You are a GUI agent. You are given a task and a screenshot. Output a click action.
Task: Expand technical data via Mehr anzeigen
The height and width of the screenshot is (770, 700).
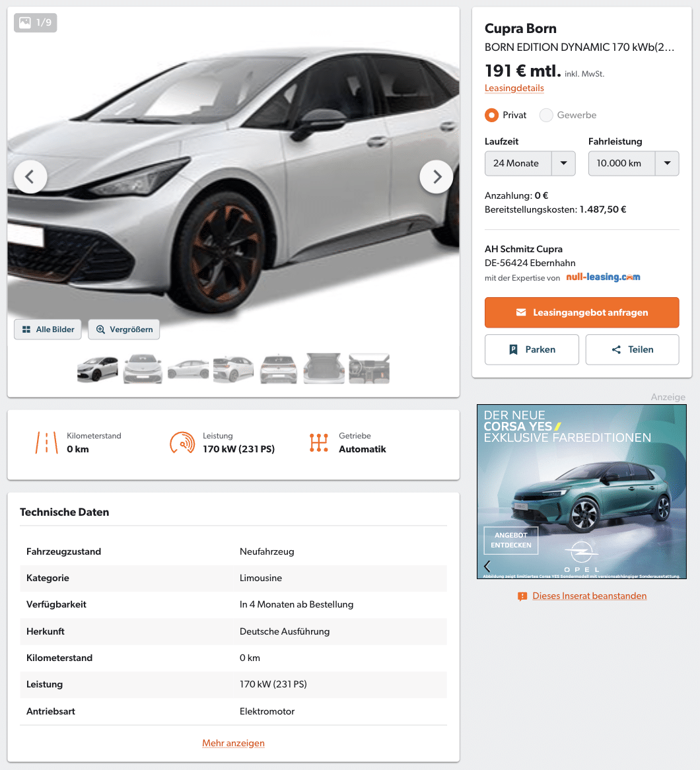pyautogui.click(x=233, y=743)
